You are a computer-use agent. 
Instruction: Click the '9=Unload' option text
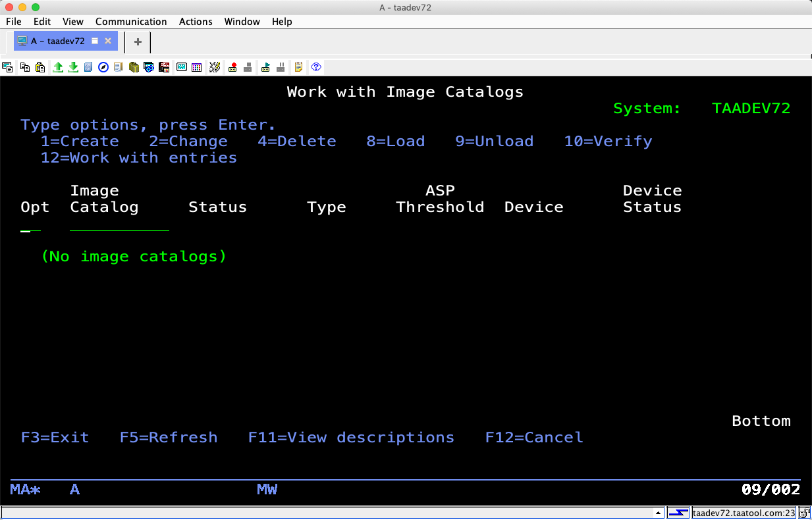495,142
